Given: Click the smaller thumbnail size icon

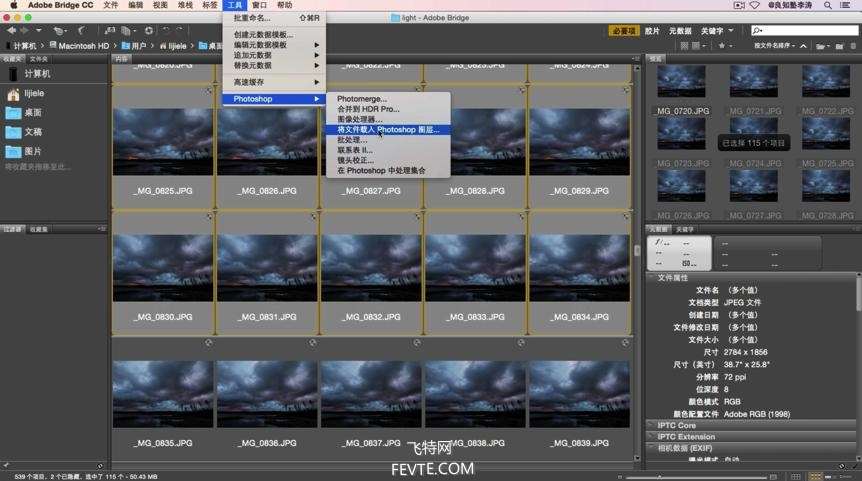Looking at the screenshot, I should tap(620, 477).
